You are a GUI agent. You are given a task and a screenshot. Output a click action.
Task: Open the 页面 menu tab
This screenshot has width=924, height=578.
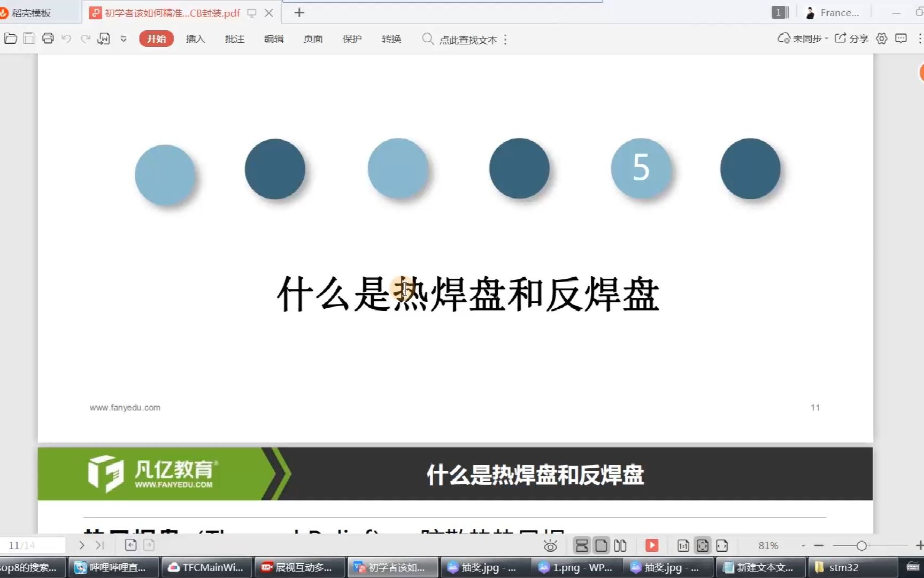(x=313, y=39)
